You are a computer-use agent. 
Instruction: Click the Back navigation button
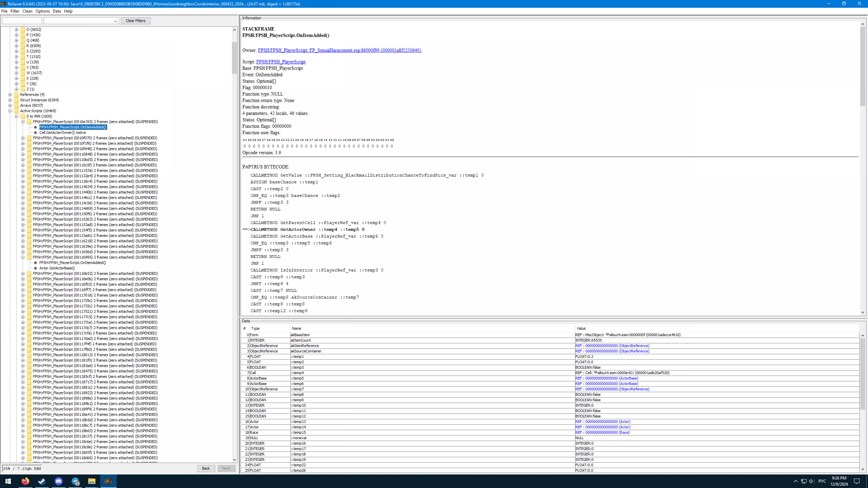[206, 469]
